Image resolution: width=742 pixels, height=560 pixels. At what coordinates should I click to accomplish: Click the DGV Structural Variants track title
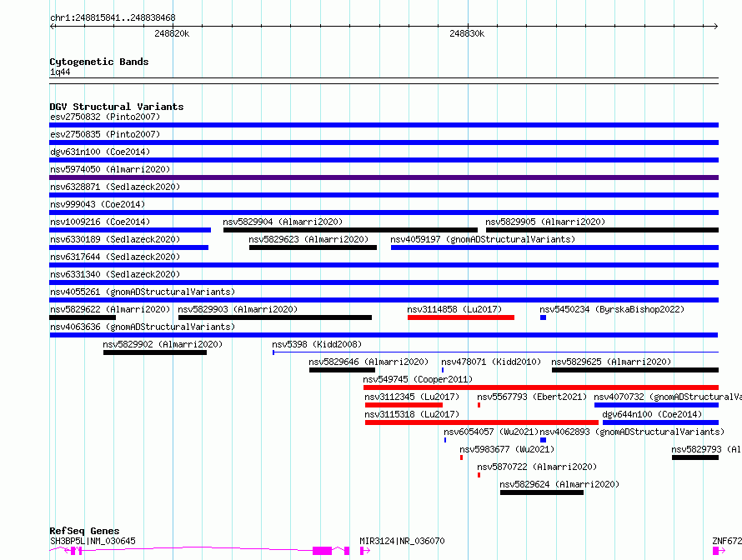coord(117,107)
